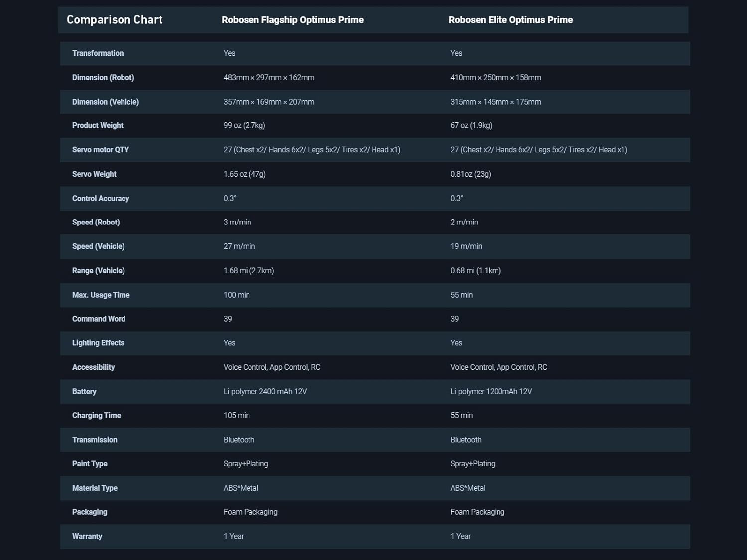Screen dimensions: 747x560
Task: Click the Flagship vehicle dimension 357mm value
Action: [268, 102]
